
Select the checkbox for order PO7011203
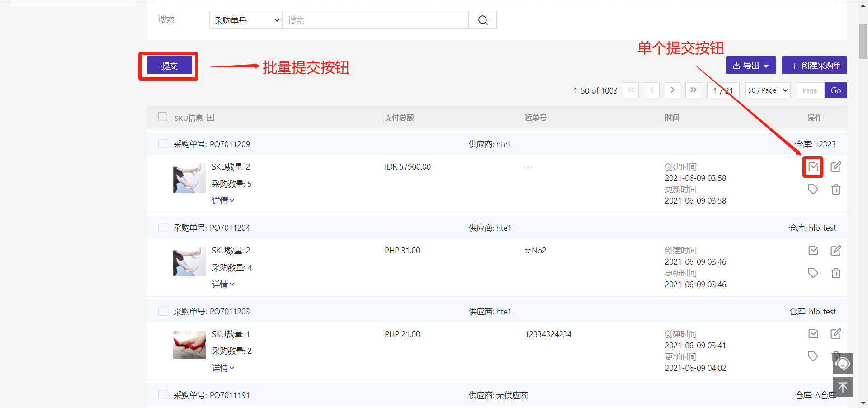163,311
